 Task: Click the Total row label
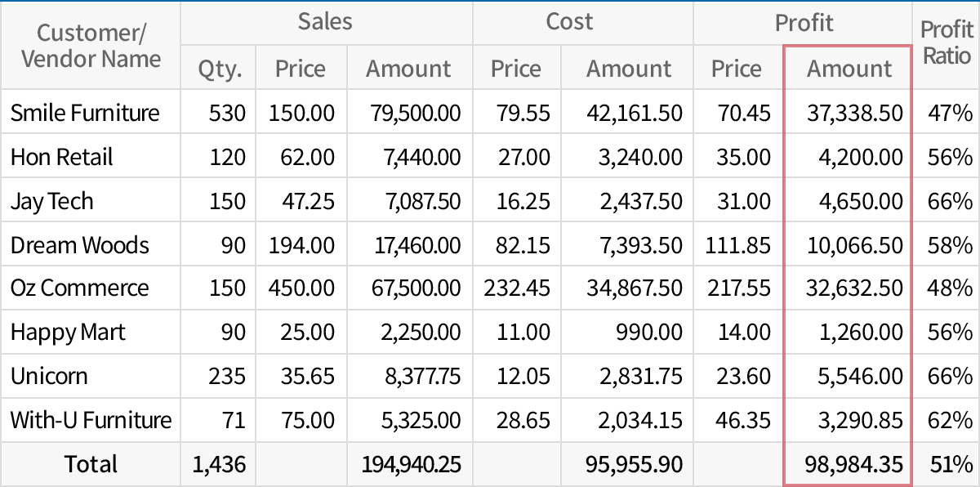(x=90, y=463)
